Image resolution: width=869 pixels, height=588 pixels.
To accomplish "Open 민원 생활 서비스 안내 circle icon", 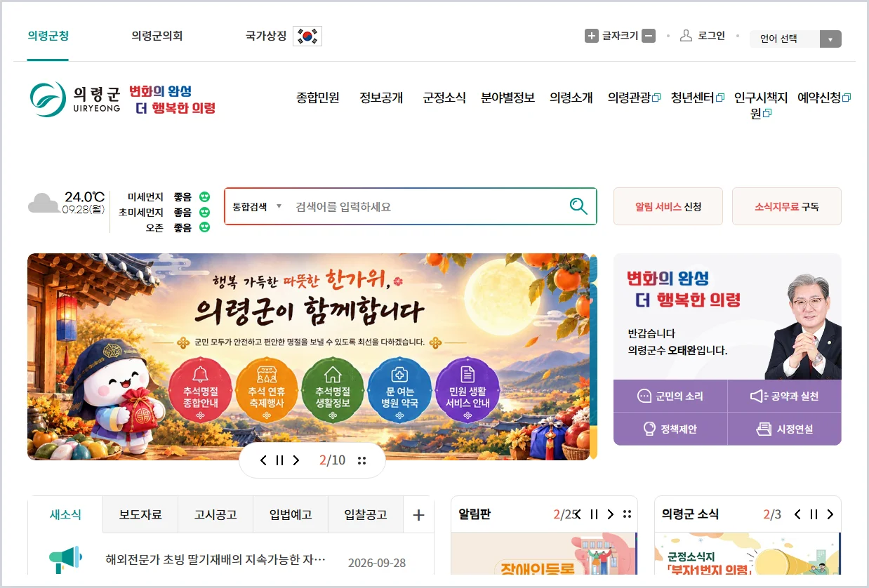I will tap(467, 390).
